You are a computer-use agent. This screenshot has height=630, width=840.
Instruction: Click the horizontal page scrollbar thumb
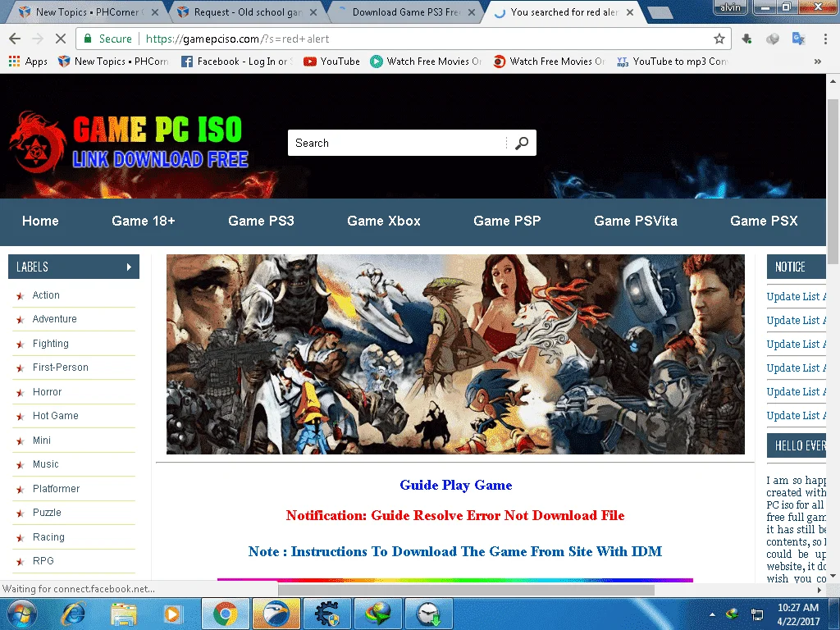(466, 590)
